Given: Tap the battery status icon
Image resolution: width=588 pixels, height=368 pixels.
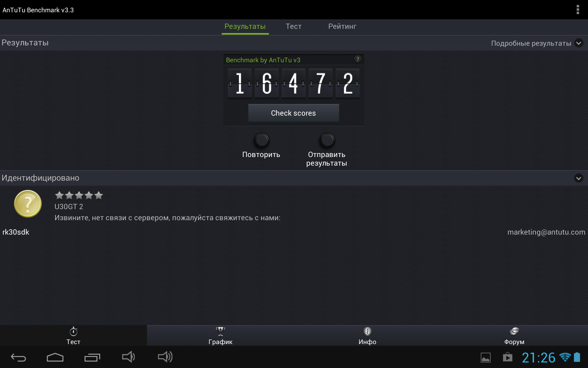Looking at the screenshot, I should tap(577, 357).
